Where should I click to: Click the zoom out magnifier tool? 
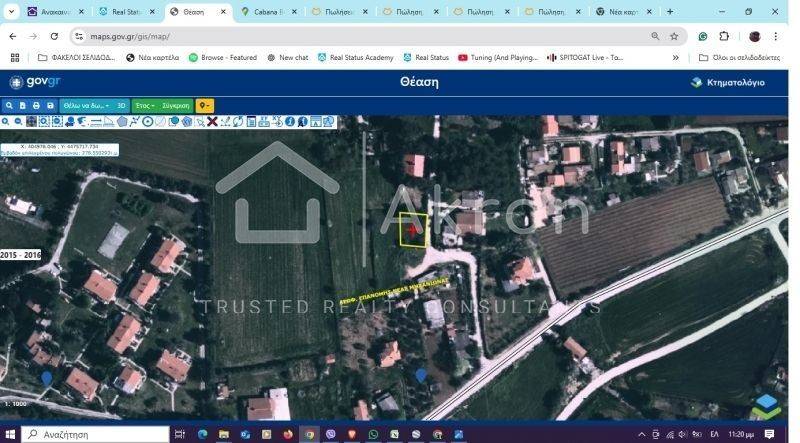tap(18, 121)
